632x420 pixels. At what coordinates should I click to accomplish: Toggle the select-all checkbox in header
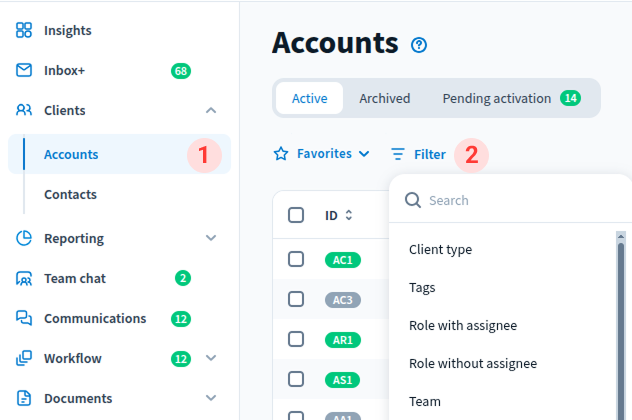pos(296,215)
